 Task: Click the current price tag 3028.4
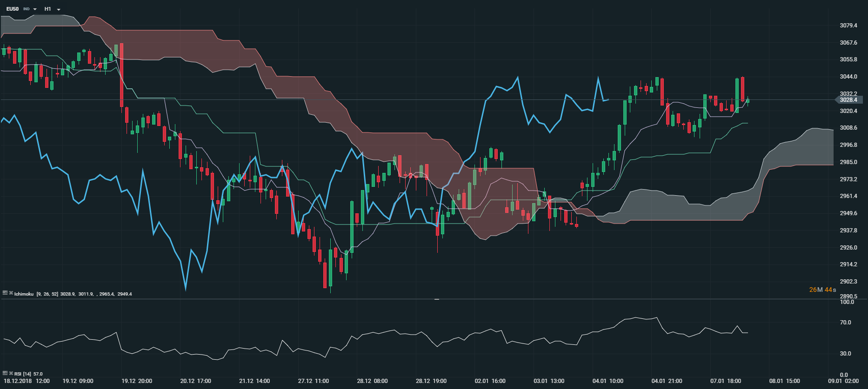[848, 100]
